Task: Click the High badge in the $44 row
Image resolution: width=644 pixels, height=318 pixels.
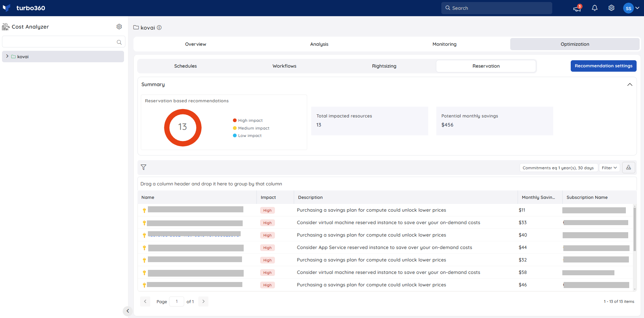Action: click(268, 248)
